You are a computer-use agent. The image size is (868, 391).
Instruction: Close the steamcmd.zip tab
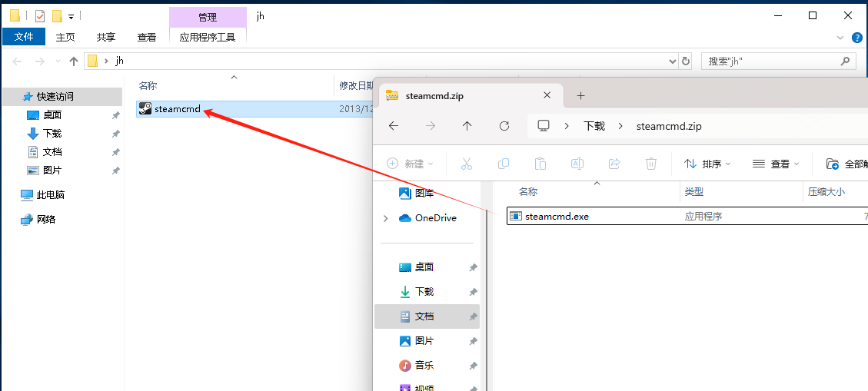[x=547, y=95]
